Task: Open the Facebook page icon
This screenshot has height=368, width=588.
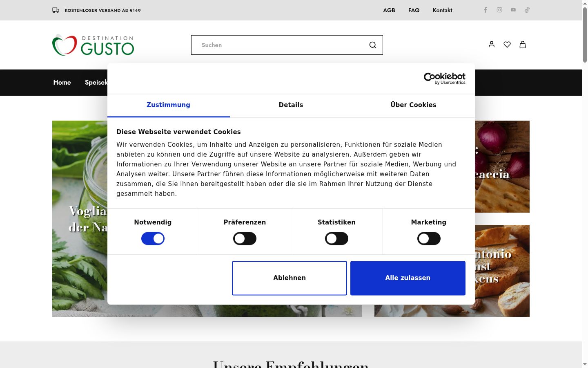Action: click(x=486, y=10)
